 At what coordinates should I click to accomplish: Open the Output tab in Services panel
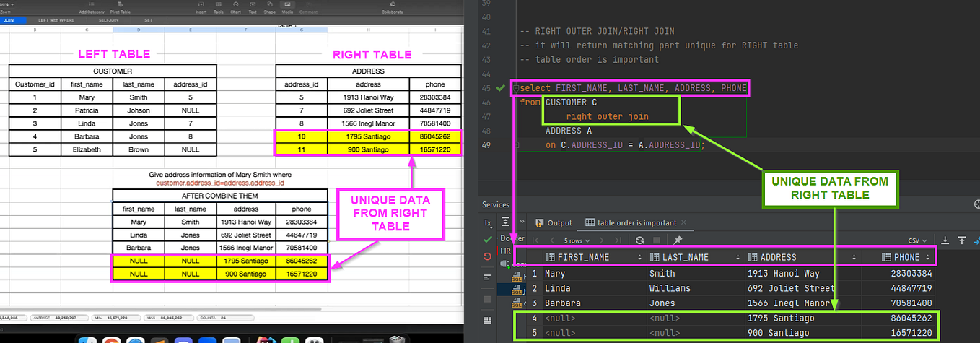(554, 222)
